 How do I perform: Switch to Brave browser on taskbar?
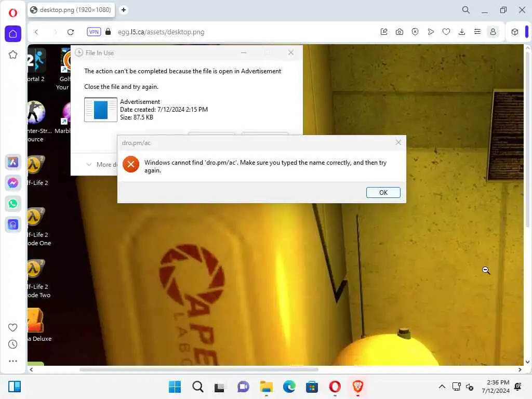358,387
